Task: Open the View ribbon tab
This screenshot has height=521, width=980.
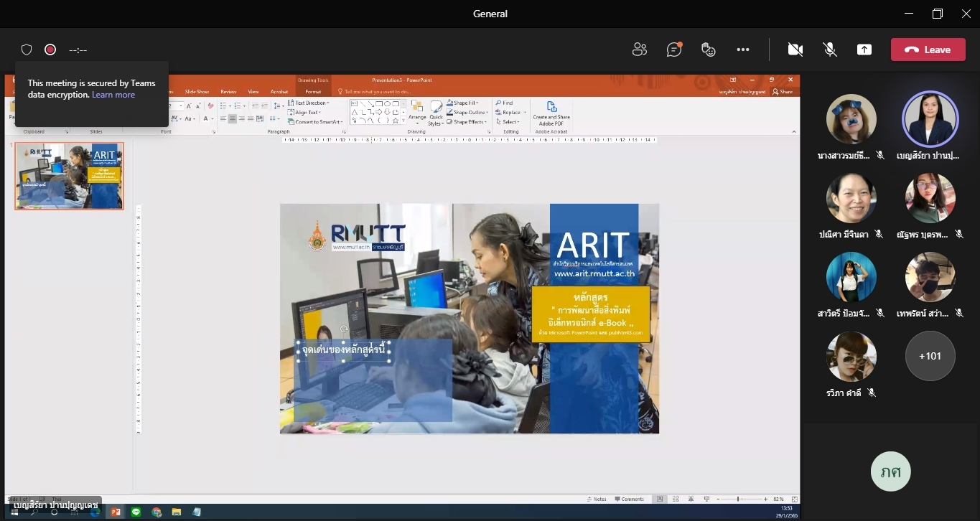Action: (x=253, y=92)
